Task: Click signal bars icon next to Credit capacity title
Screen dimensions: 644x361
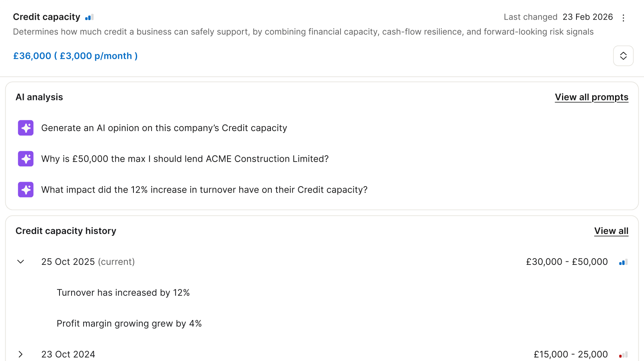Action: click(x=89, y=17)
